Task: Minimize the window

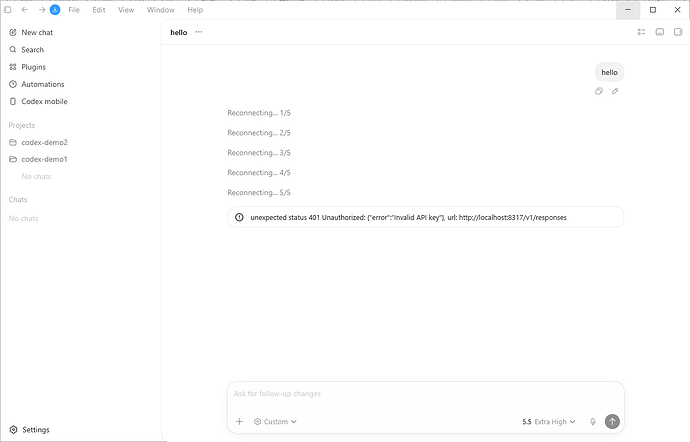Action: tap(628, 10)
